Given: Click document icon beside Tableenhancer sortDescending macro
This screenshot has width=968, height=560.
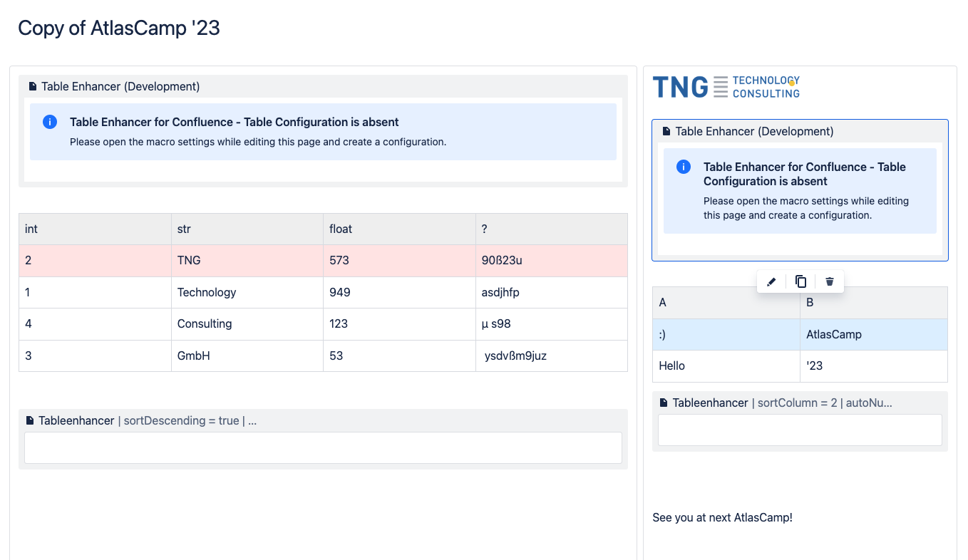Looking at the screenshot, I should (30, 421).
